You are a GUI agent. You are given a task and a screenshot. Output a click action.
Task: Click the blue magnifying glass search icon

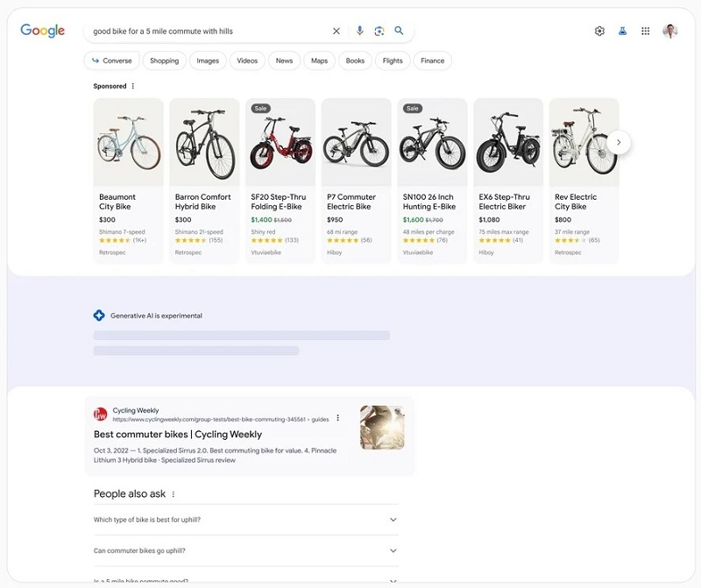coord(400,31)
